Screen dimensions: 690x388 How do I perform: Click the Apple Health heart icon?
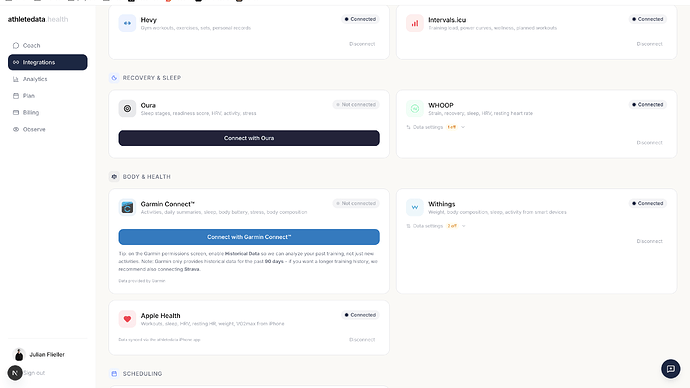click(127, 319)
